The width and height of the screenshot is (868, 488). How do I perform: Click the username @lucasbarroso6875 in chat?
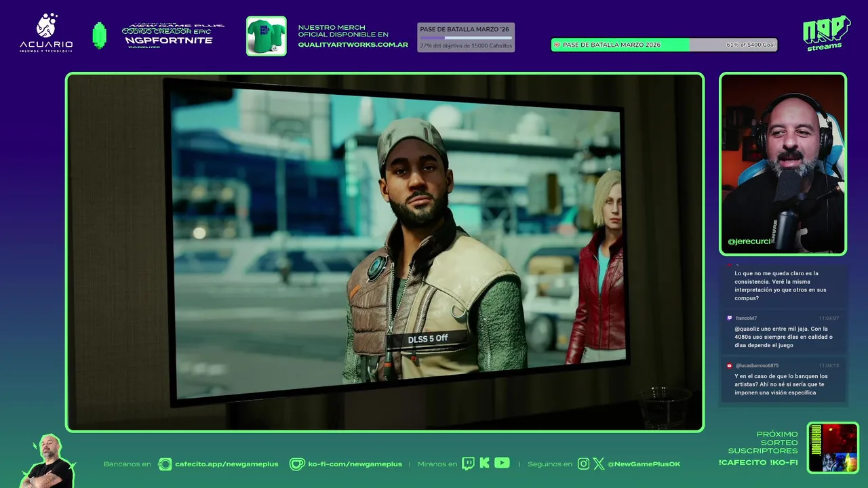(757, 365)
